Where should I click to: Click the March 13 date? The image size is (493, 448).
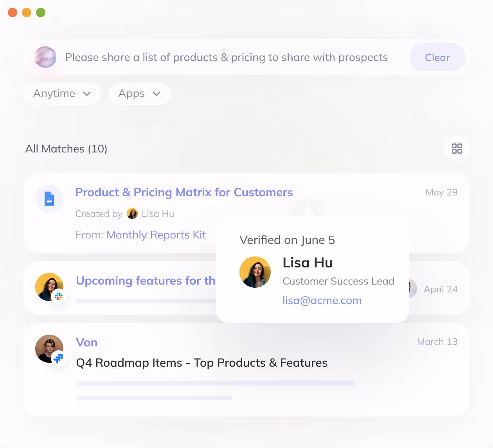(437, 342)
